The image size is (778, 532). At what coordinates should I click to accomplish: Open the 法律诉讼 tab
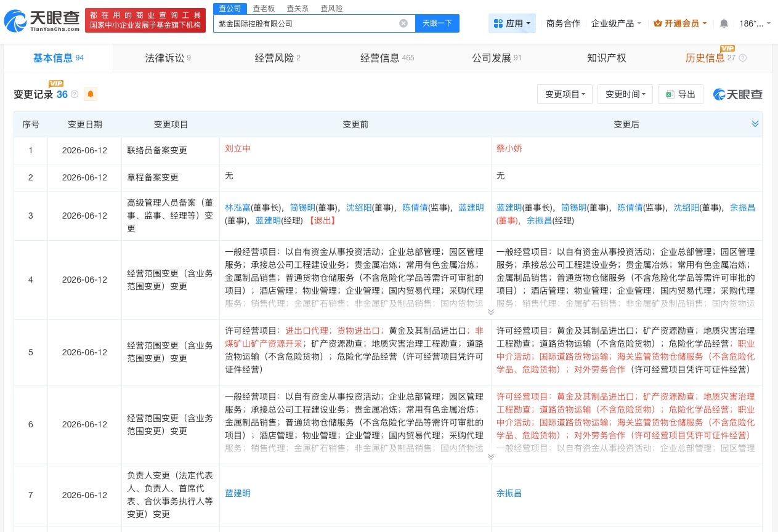168,58
